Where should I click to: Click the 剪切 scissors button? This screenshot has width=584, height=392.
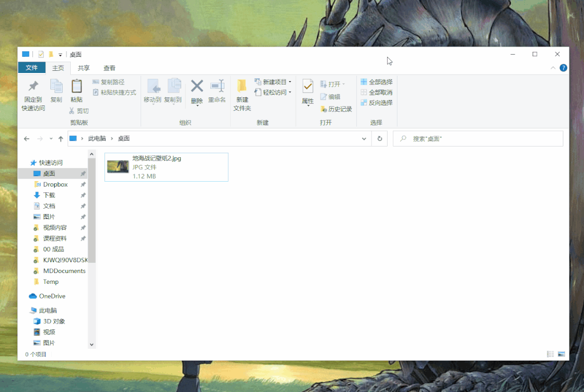tap(79, 111)
